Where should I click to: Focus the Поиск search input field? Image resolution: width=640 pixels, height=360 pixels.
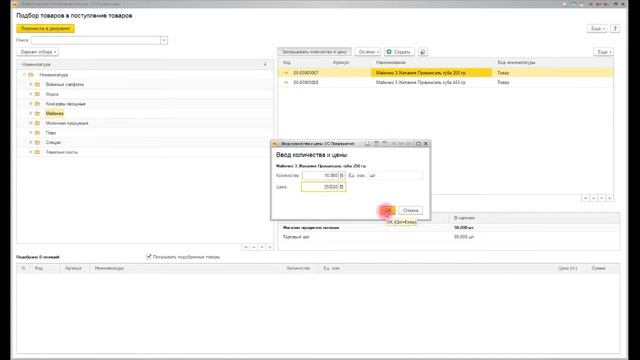click(96, 40)
